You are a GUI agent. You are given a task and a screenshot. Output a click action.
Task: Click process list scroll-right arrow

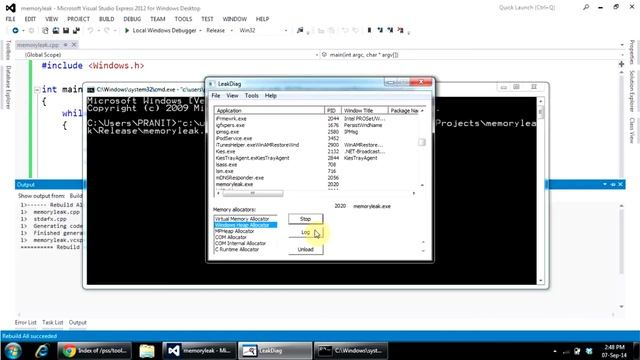point(413,193)
